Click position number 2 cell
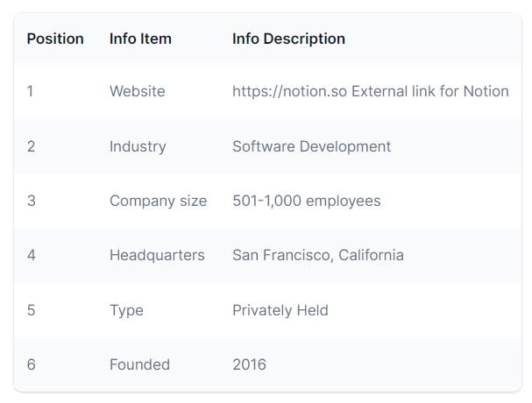Viewport: 532px width, 403px height. [x=31, y=146]
